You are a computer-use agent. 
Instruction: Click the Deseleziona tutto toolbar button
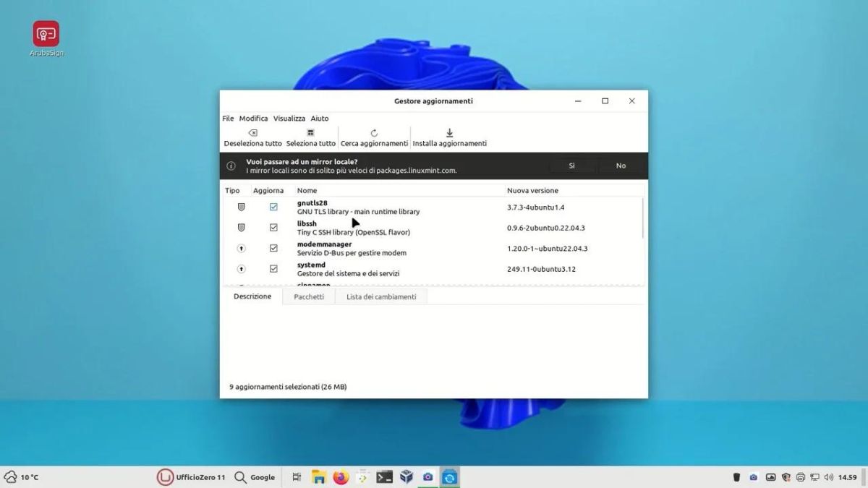(252, 137)
